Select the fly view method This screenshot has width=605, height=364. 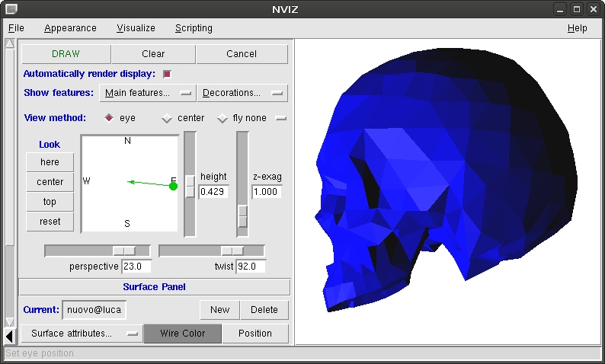tap(222, 118)
